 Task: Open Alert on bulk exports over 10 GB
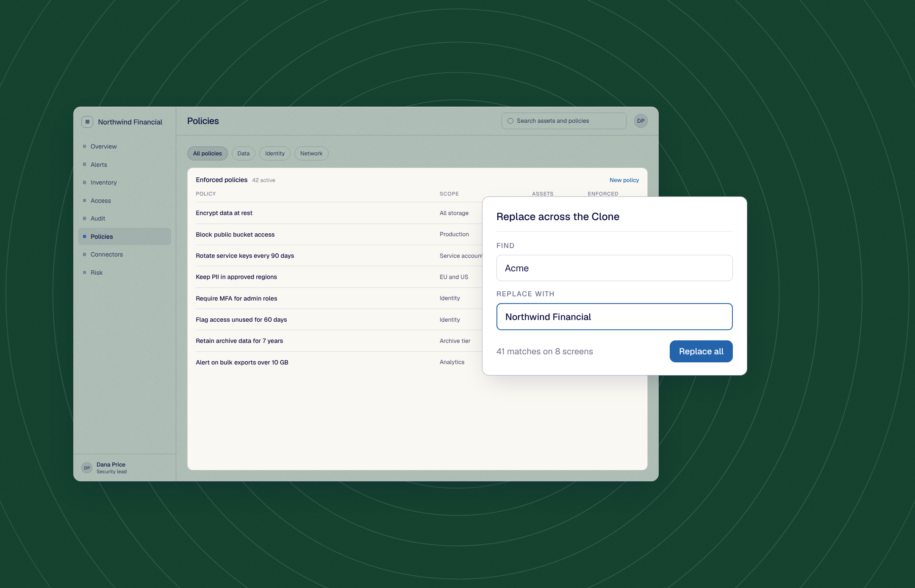242,362
